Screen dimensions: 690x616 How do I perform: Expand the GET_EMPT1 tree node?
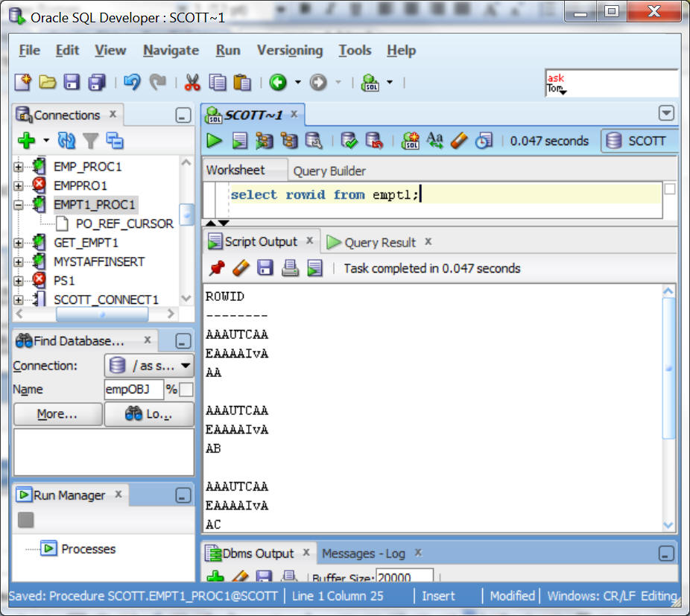[19, 243]
